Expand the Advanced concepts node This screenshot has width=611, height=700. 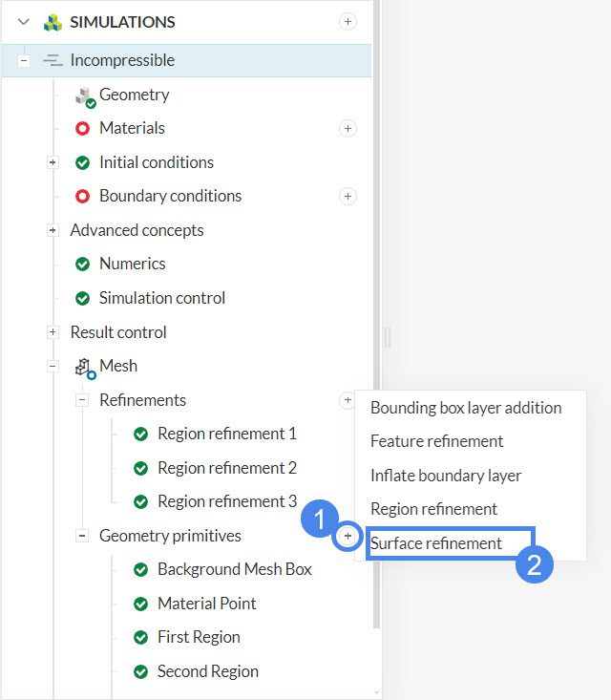point(53,230)
